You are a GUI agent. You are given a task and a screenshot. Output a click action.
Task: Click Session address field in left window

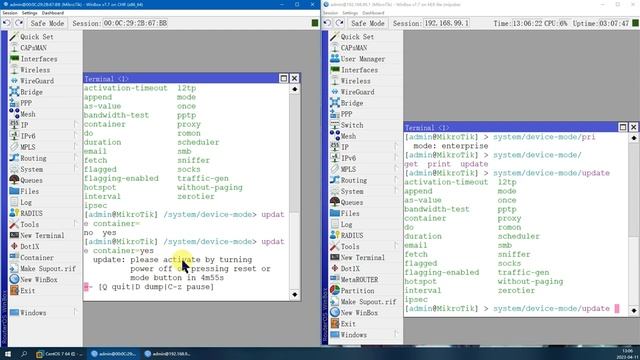[x=135, y=23]
